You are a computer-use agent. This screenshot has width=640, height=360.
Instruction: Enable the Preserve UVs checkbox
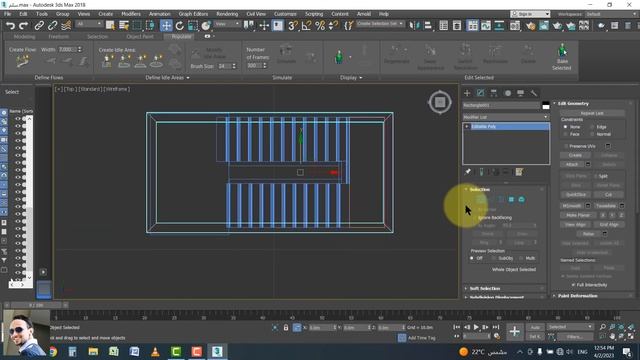(x=566, y=146)
